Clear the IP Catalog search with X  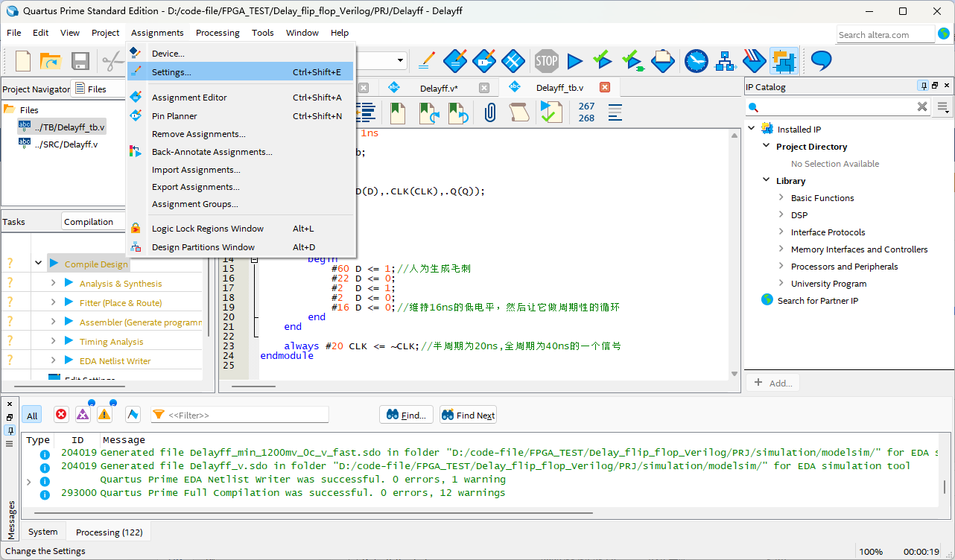(922, 107)
